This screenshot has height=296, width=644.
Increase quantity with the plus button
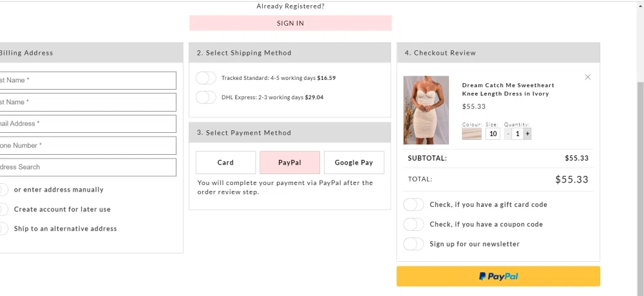[527, 134]
